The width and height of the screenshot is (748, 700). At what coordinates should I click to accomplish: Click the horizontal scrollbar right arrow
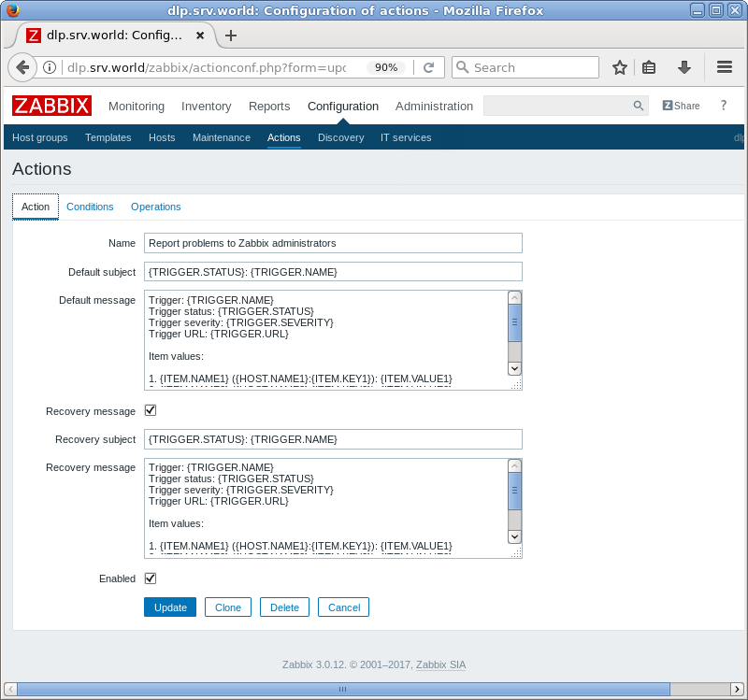click(x=738, y=689)
